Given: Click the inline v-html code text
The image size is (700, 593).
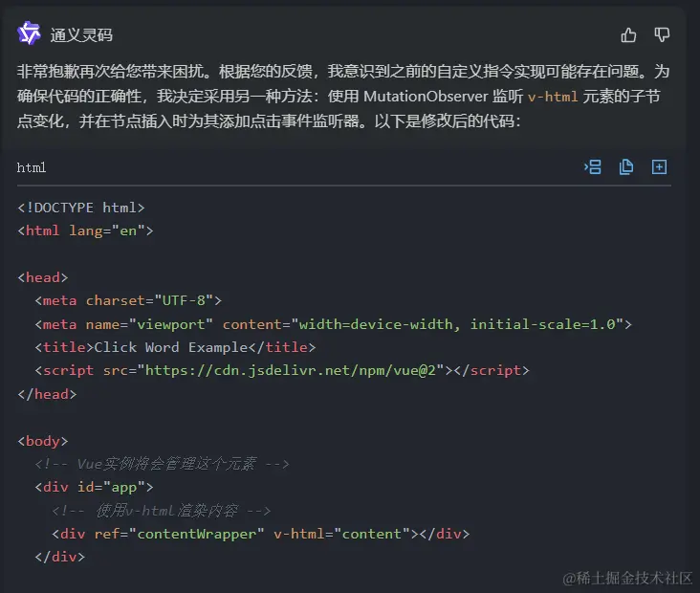Looking at the screenshot, I should click(553, 97).
